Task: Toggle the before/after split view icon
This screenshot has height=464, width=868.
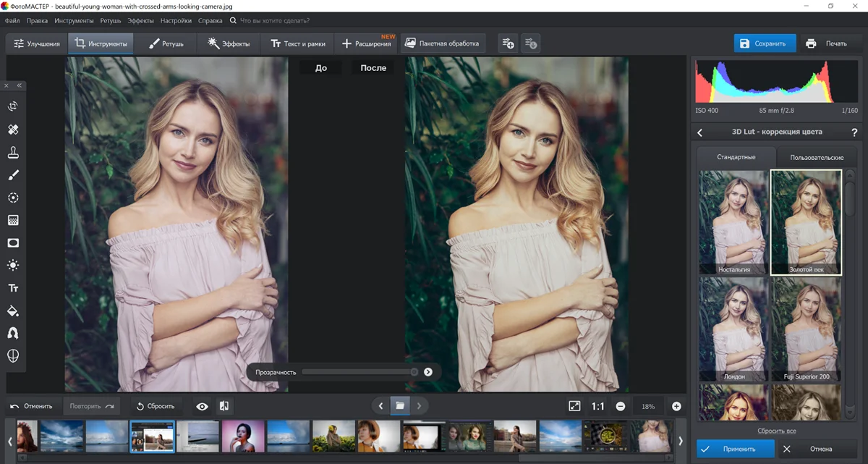Action: click(x=224, y=406)
